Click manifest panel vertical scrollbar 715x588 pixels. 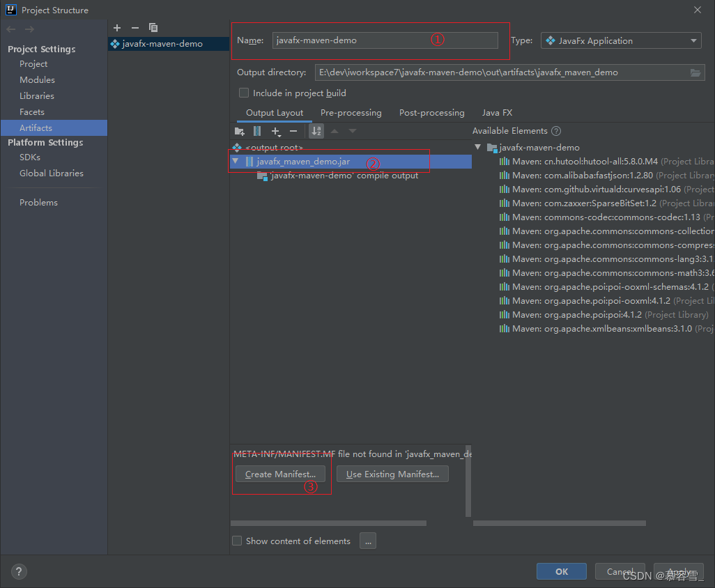468,481
